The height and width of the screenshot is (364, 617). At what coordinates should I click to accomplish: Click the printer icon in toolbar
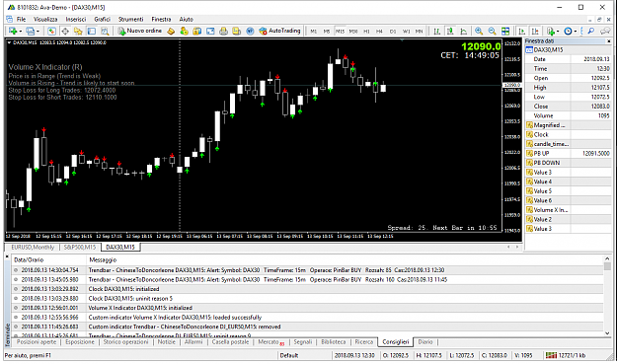(223, 31)
